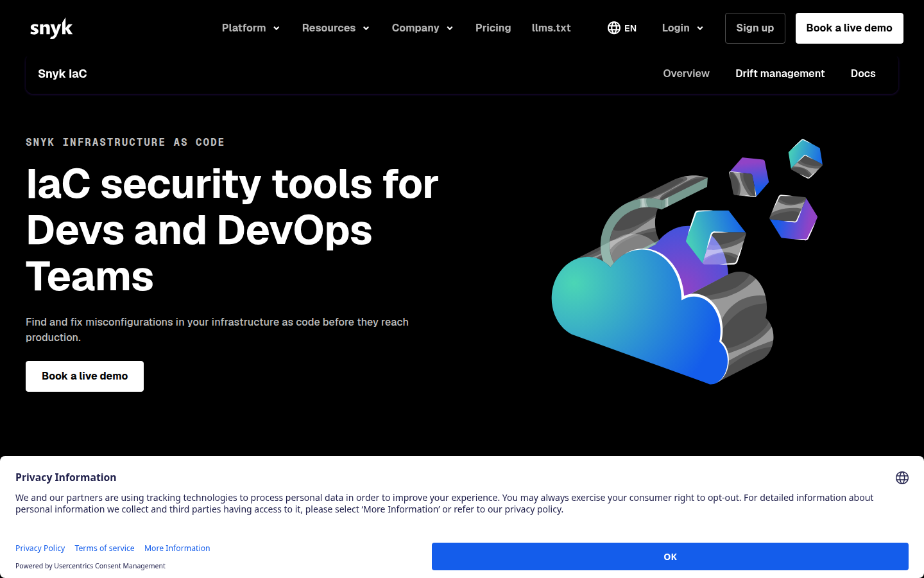
Task: Expand the Company menu
Action: coord(423,28)
